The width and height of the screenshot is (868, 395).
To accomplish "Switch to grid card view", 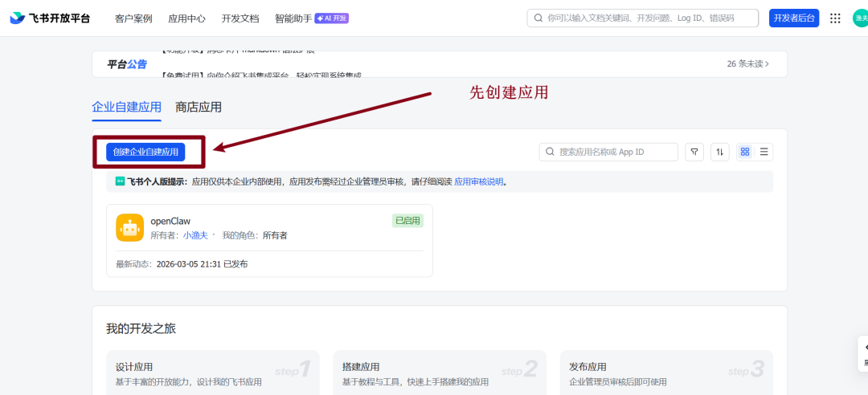I will (745, 152).
